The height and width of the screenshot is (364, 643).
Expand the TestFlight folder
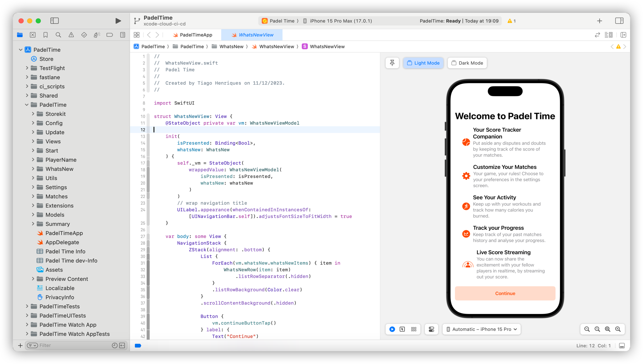pyautogui.click(x=27, y=68)
